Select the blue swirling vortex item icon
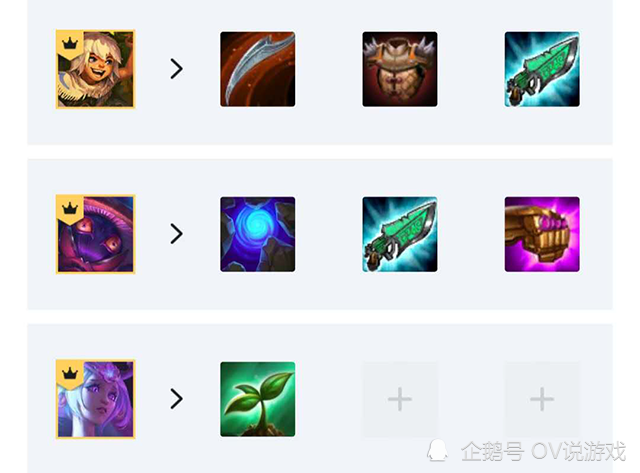Screen dimensions: 640x473 click(258, 234)
